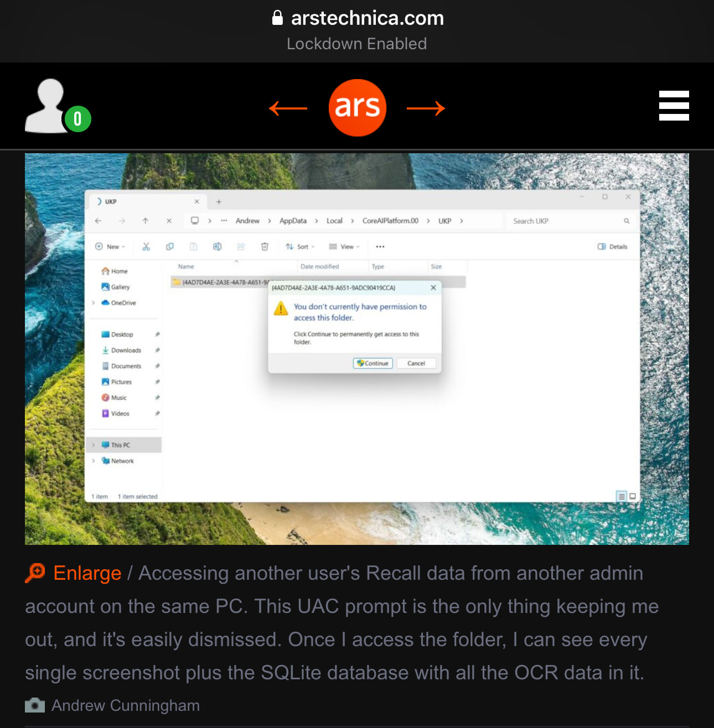The width and height of the screenshot is (714, 728).
Task: Open the View dropdown in Explorer
Action: click(x=344, y=247)
